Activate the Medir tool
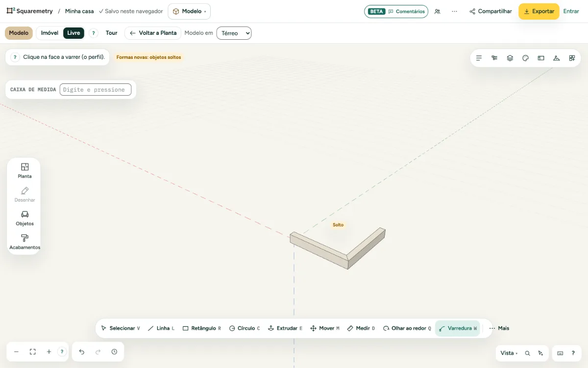588x368 pixels. 361,328
